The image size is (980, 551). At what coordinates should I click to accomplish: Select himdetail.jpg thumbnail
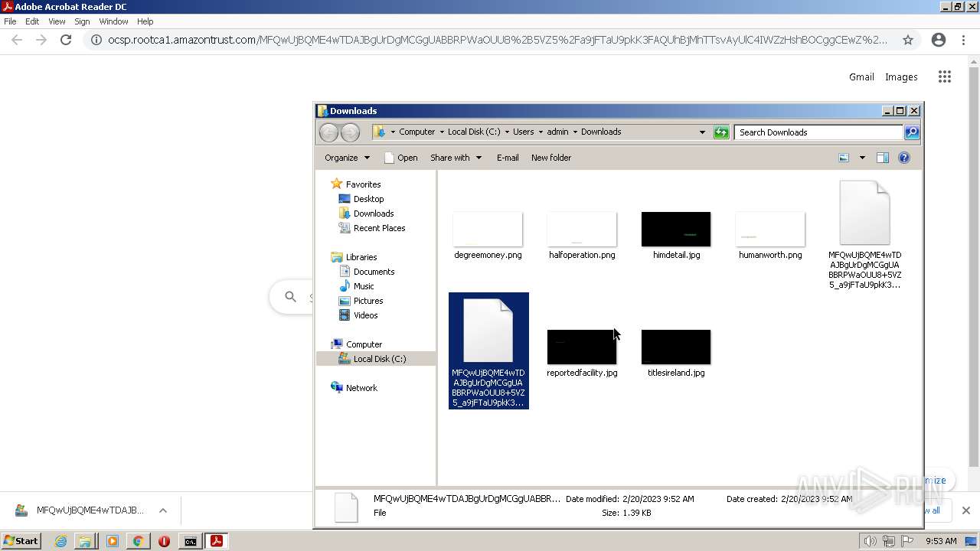676,230
